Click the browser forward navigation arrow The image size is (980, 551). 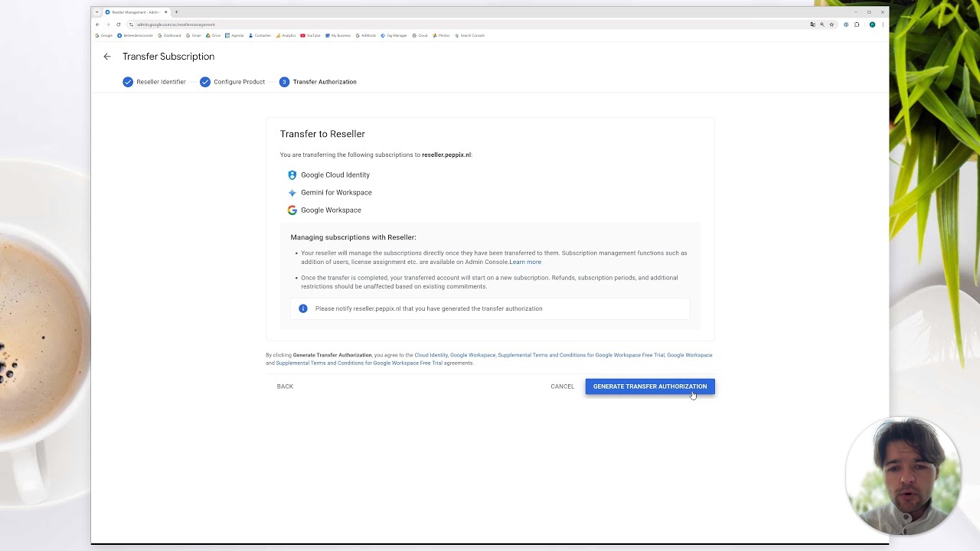(108, 24)
